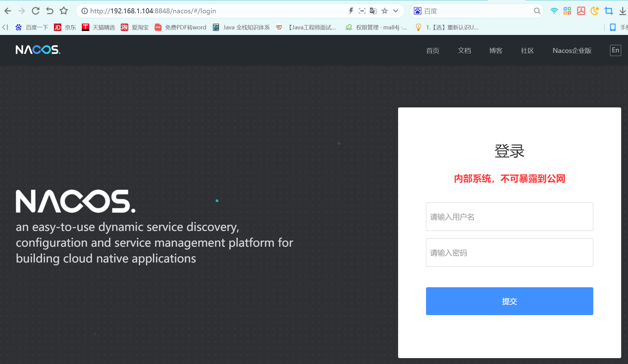Image resolution: width=628 pixels, height=364 pixels.
Task: Open the 权限管理 · mall4j bookmark
Action: coord(376,27)
